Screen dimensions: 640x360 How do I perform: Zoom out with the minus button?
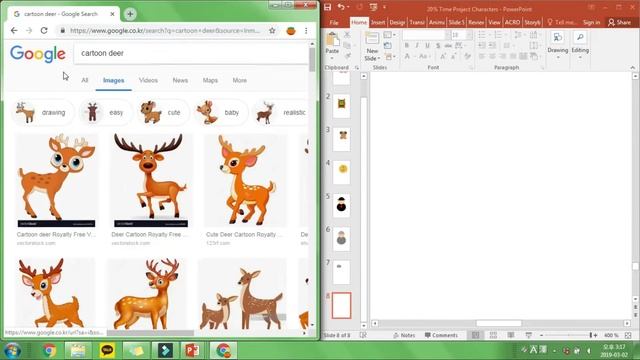[542, 335]
